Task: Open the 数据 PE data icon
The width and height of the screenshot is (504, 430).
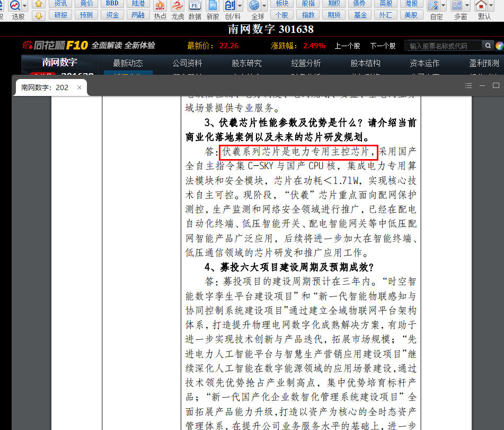Action: pyautogui.click(x=195, y=5)
